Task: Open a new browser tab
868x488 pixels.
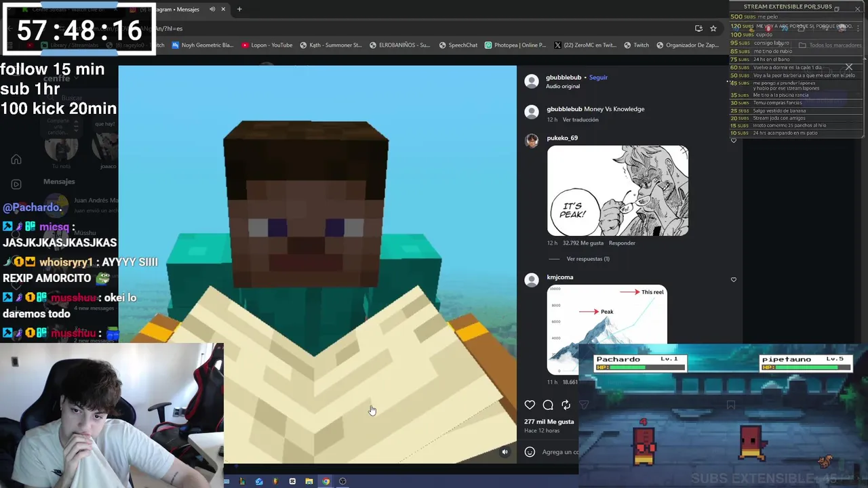Action: coord(239,9)
